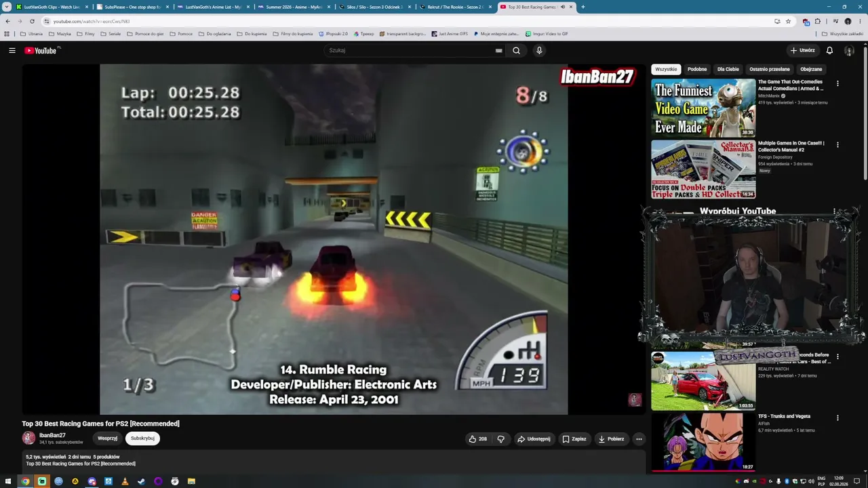Open the JPopsuki 2.0 bookmark

click(x=332, y=33)
